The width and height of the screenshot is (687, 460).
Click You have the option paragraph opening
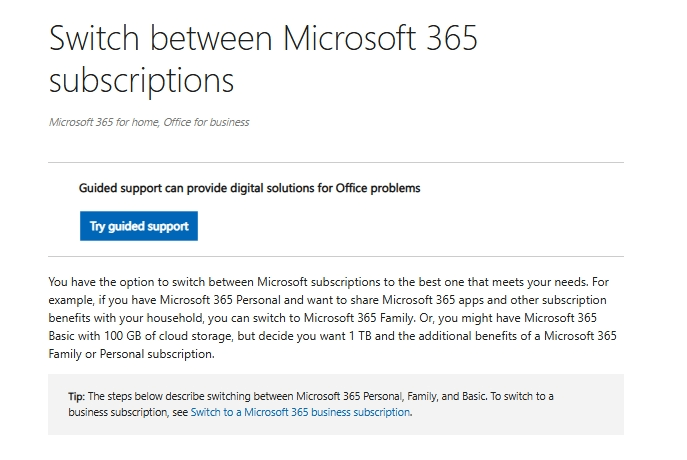coord(100,282)
